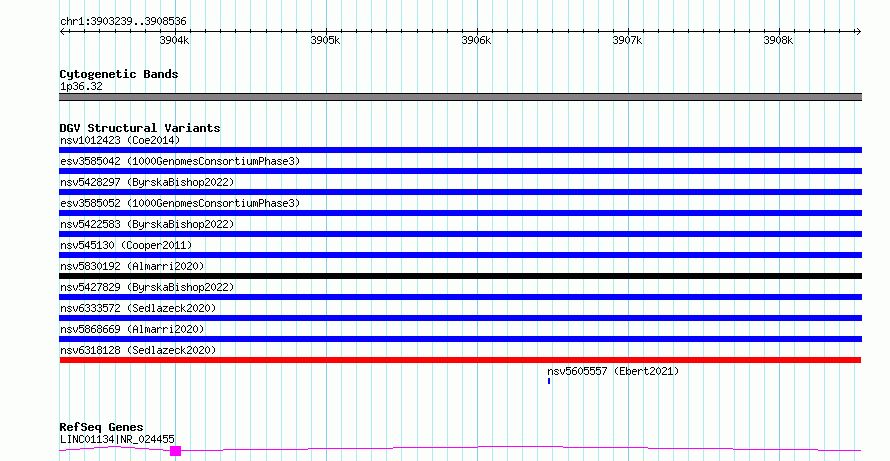890x461 pixels.
Task: Select nsv545130 (Cooper2011) label
Action: coord(126,245)
